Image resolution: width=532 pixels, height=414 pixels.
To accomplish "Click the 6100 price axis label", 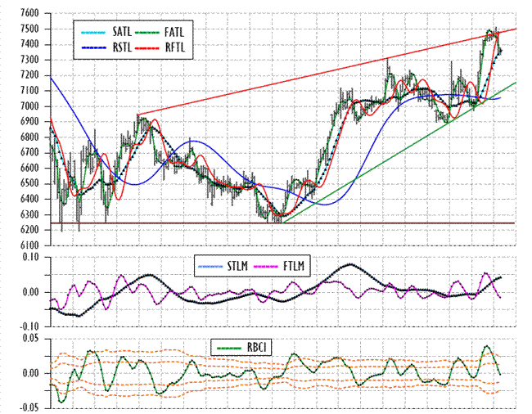I will pyautogui.click(x=29, y=245).
